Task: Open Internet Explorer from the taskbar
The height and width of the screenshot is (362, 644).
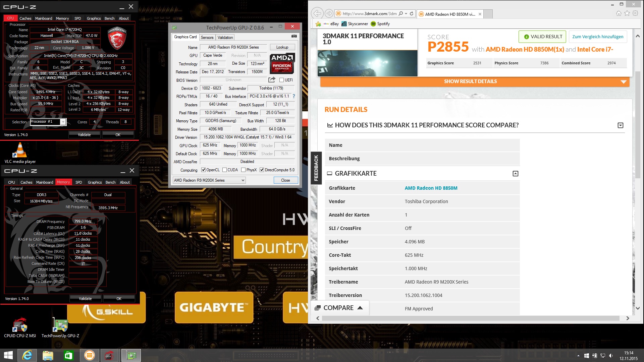Action: click(x=27, y=355)
